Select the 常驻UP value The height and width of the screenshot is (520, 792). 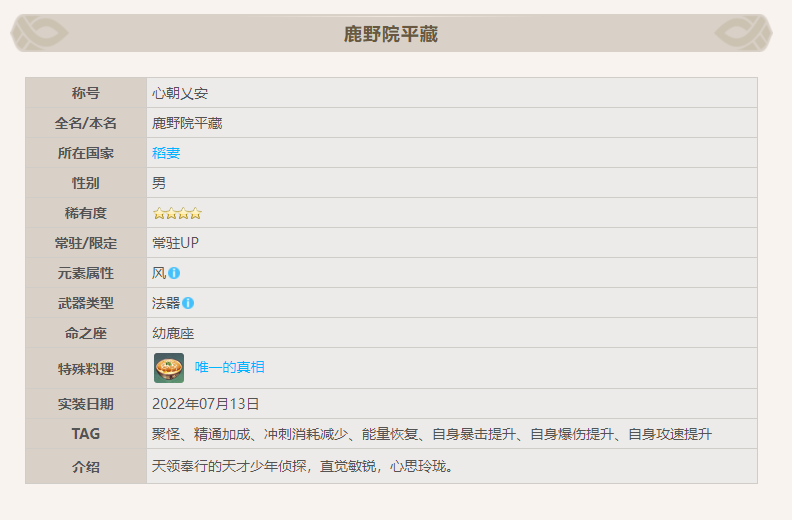pos(175,243)
